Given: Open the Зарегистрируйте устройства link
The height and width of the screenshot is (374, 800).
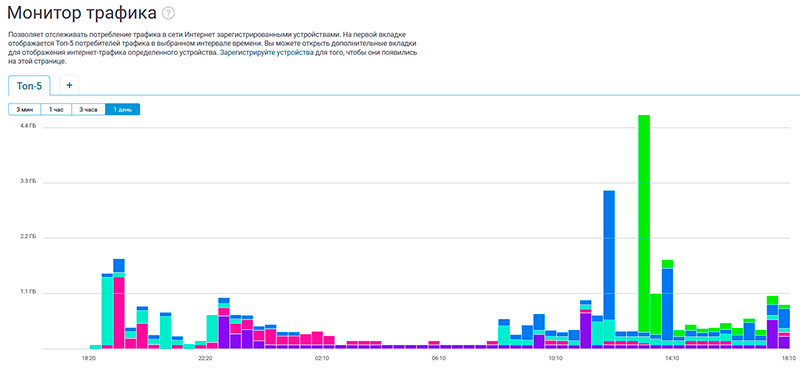Looking at the screenshot, I should pyautogui.click(x=267, y=53).
